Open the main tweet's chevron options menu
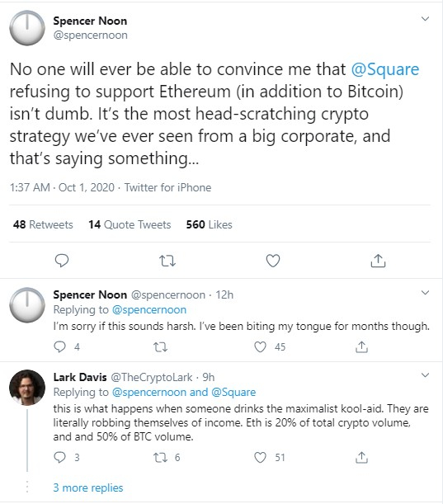The width and height of the screenshot is (443, 504). [425, 19]
